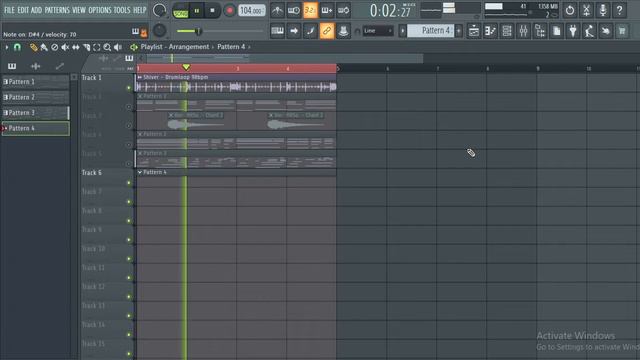Open the project info document icon
The image size is (640, 360).
tap(556, 31)
